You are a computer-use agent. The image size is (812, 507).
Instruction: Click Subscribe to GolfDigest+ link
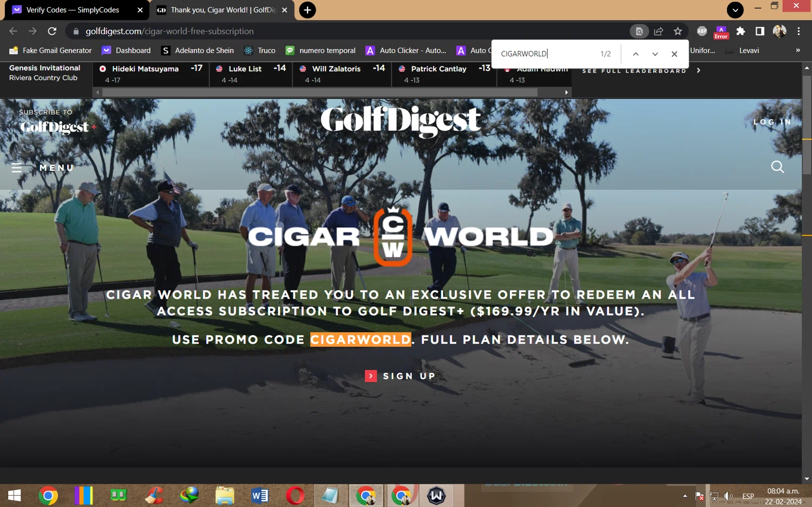(57, 122)
